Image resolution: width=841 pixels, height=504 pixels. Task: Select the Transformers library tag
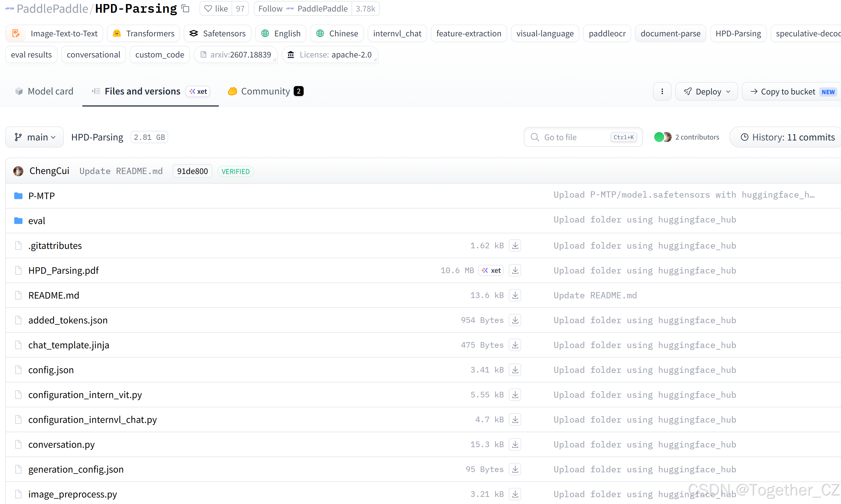[x=143, y=33]
